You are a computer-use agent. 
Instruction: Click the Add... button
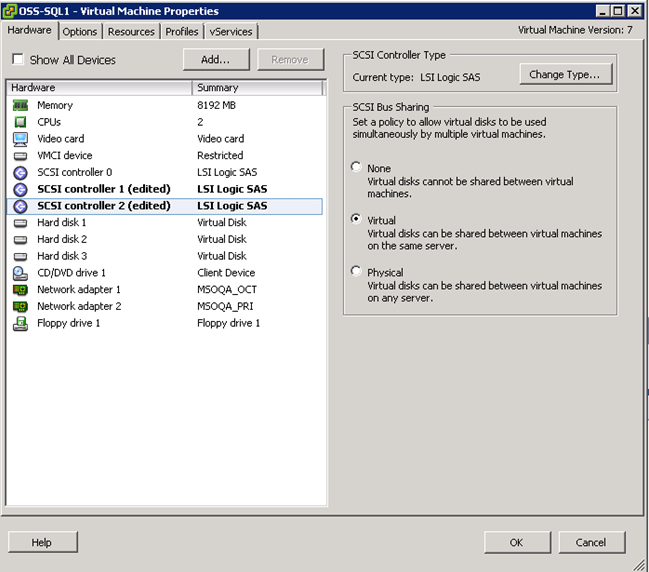pos(216,60)
